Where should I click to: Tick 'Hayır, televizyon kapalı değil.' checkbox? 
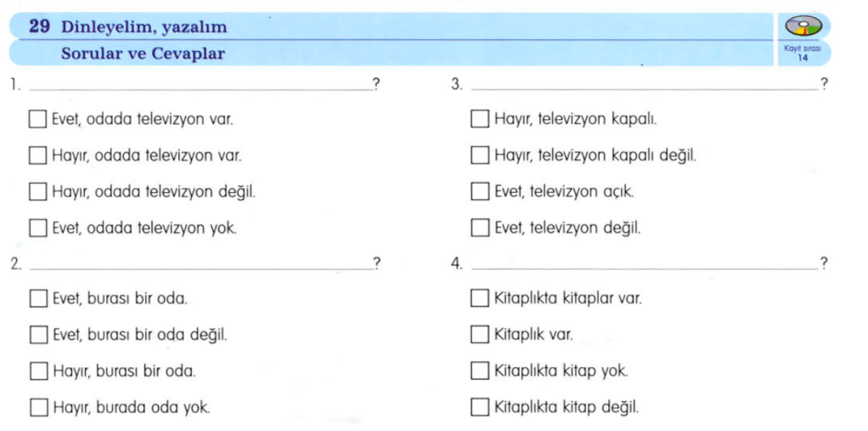coord(480,156)
